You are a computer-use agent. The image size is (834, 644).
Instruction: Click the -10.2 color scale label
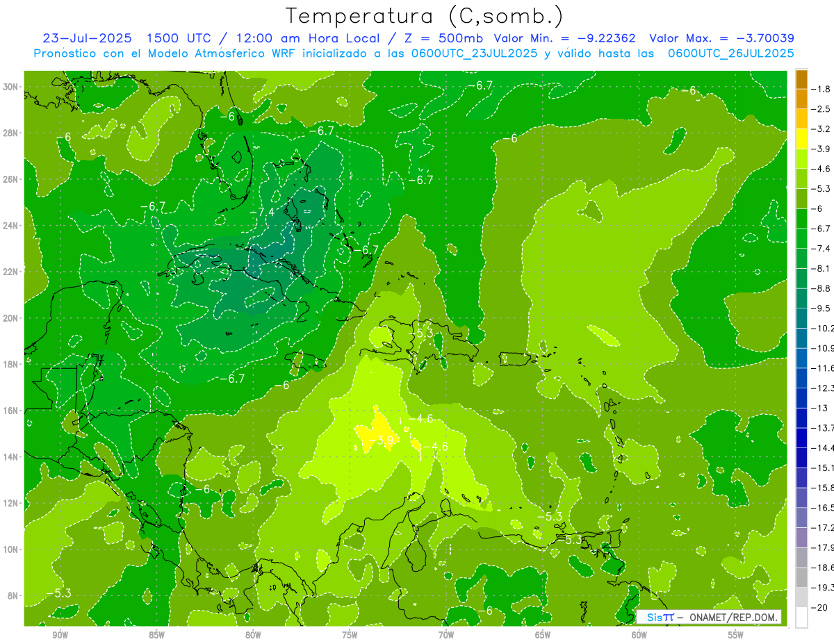tap(823, 328)
